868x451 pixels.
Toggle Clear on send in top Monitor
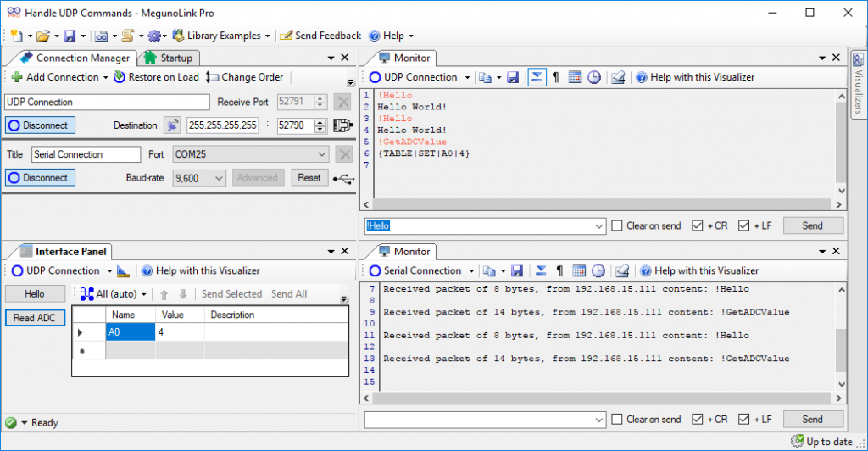point(617,225)
